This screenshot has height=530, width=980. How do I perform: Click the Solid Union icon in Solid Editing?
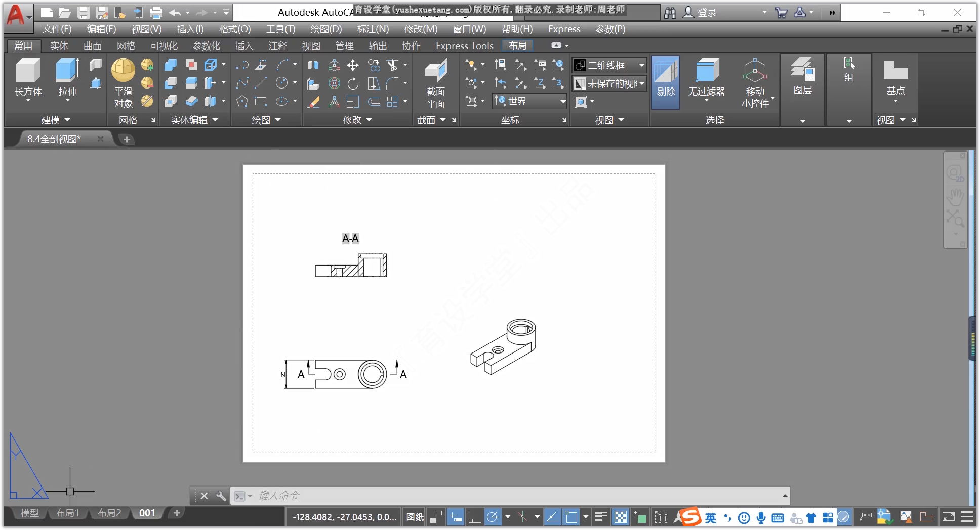pyautogui.click(x=171, y=65)
